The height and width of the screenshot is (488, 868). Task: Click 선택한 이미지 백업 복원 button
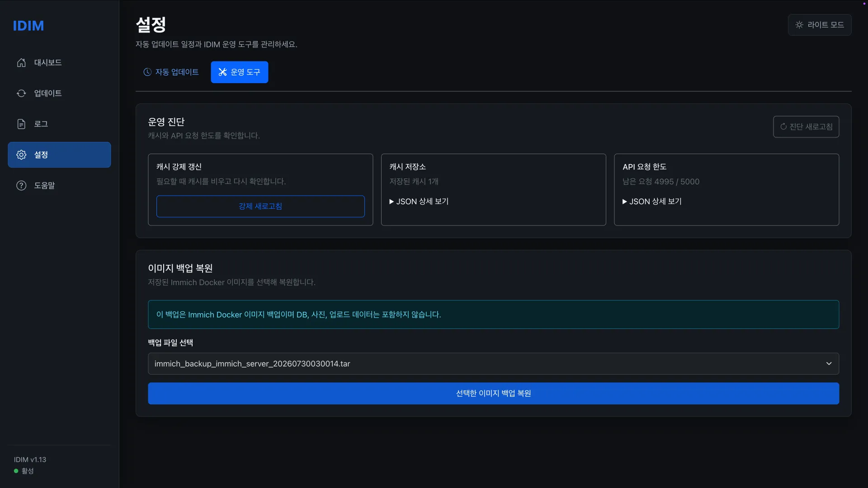(493, 394)
